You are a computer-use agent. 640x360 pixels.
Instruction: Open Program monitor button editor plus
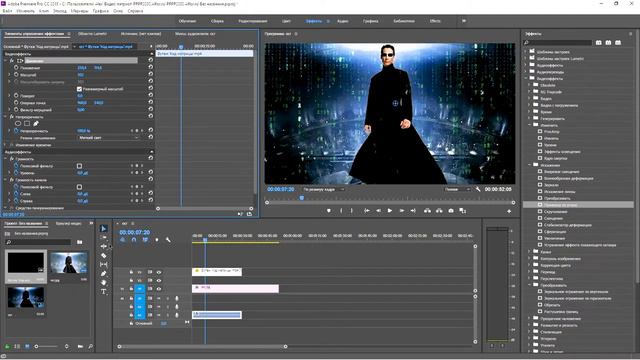coord(509,211)
